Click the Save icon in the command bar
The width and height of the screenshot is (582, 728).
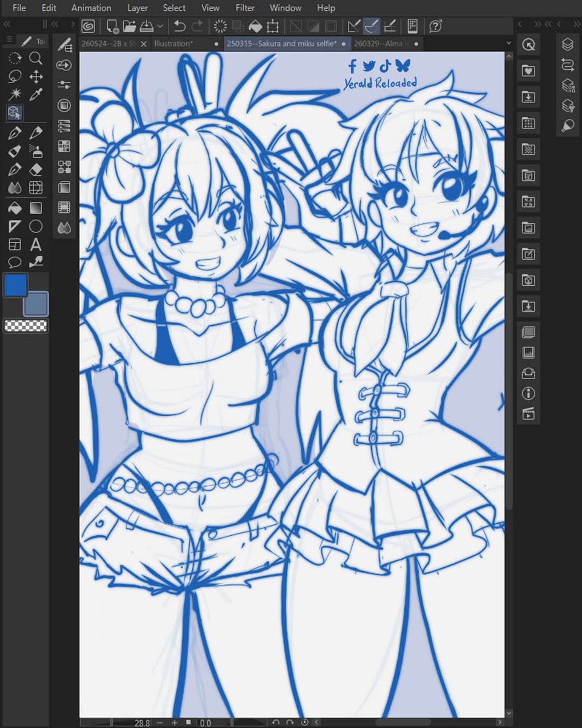(x=146, y=26)
